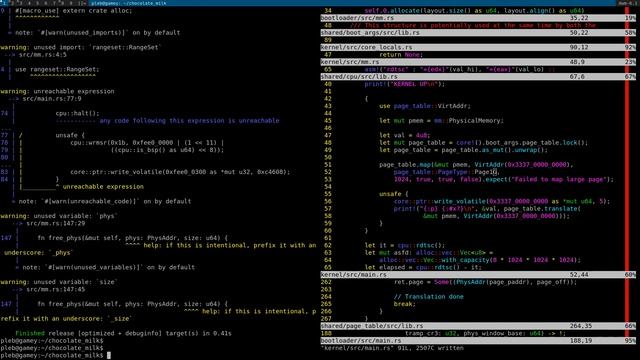Click 'warning: unreachable expression' line
640x360 pixels.
tap(57, 91)
